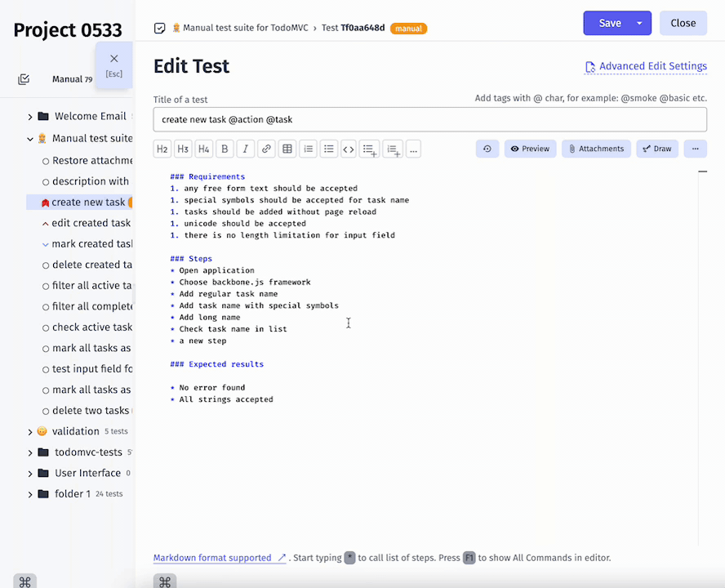Expand the validation suite
The height and width of the screenshot is (588, 725).
coord(30,432)
